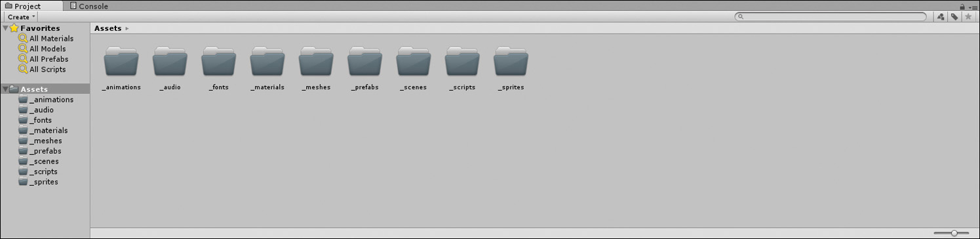The width and height of the screenshot is (980, 239).
Task: Select the _prefabs folder icon in grid
Action: pos(364,62)
